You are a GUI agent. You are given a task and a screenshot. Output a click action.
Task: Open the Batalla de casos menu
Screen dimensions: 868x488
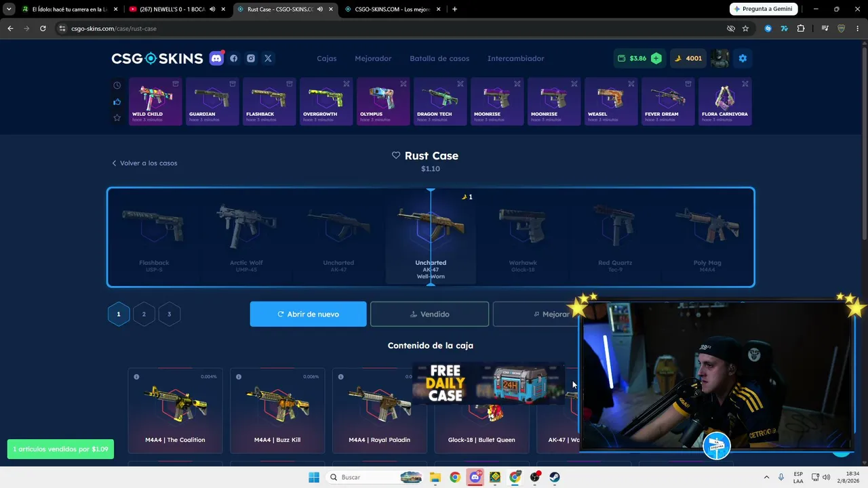click(x=439, y=58)
